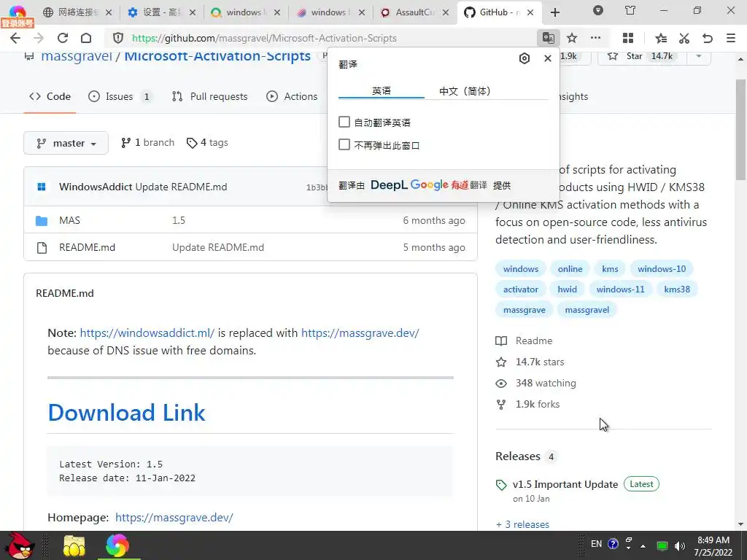Open the README.md file

pos(88,248)
